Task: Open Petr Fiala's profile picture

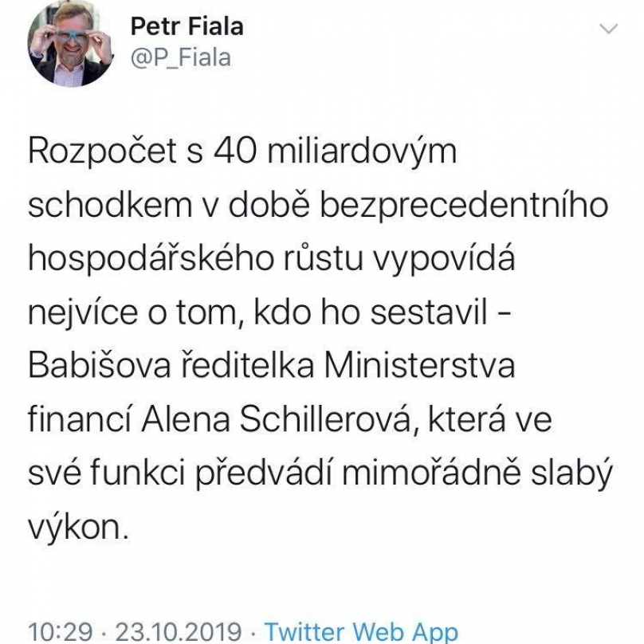Action: click(x=70, y=44)
